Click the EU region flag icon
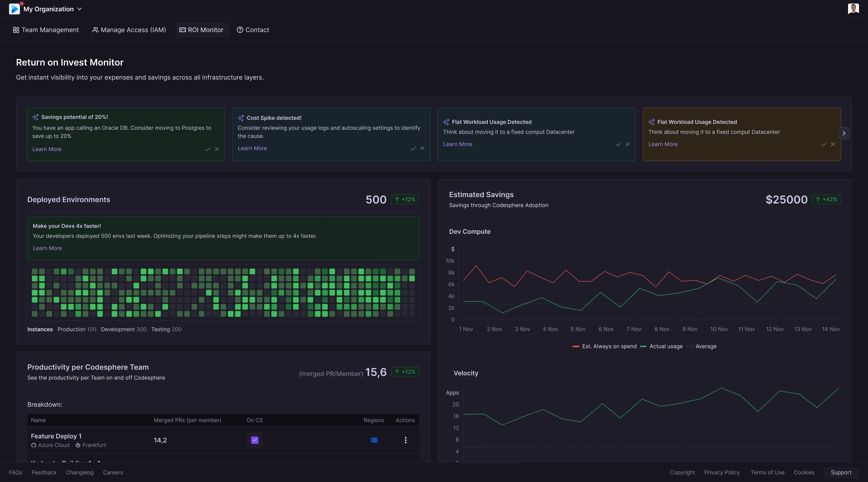The width and height of the screenshot is (868, 482). 374,440
